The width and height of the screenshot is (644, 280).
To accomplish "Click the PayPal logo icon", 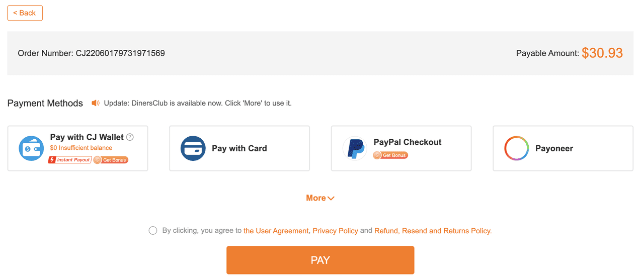I will pos(355,148).
